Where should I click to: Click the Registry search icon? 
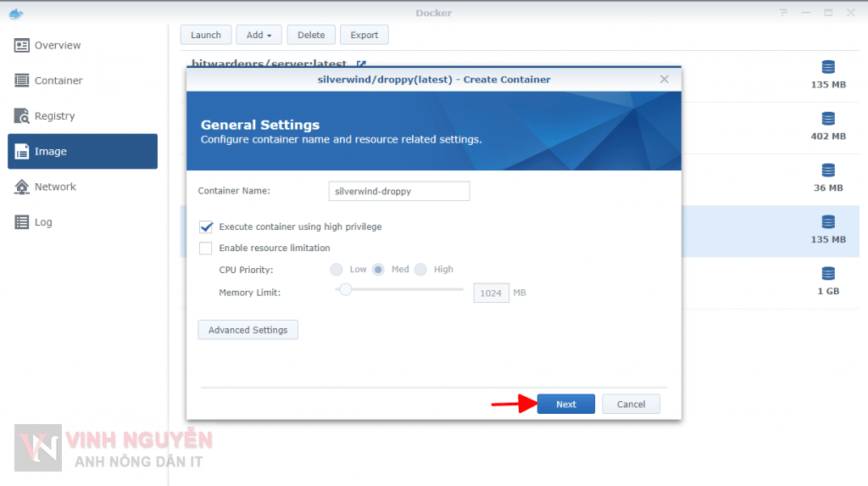[x=22, y=116]
